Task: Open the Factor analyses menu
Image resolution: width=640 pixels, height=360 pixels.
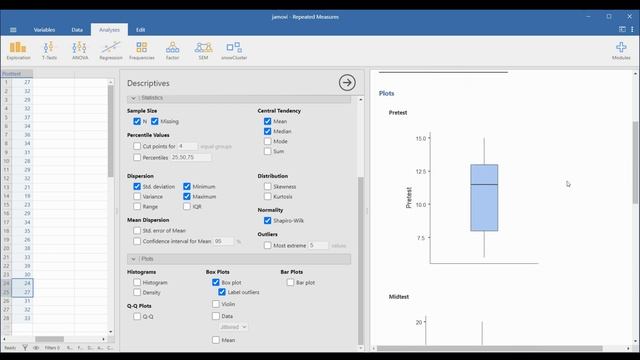Action: [172, 51]
